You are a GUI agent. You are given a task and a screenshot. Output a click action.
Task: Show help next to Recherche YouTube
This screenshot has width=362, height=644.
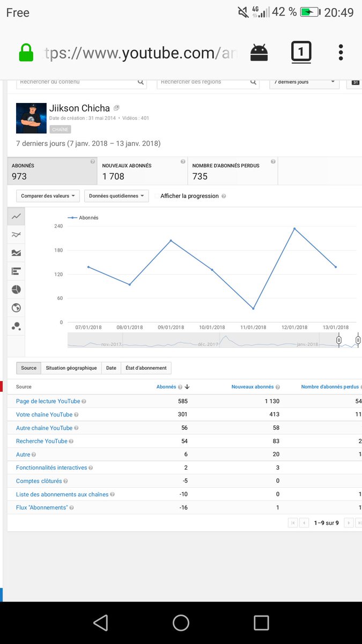(71, 441)
